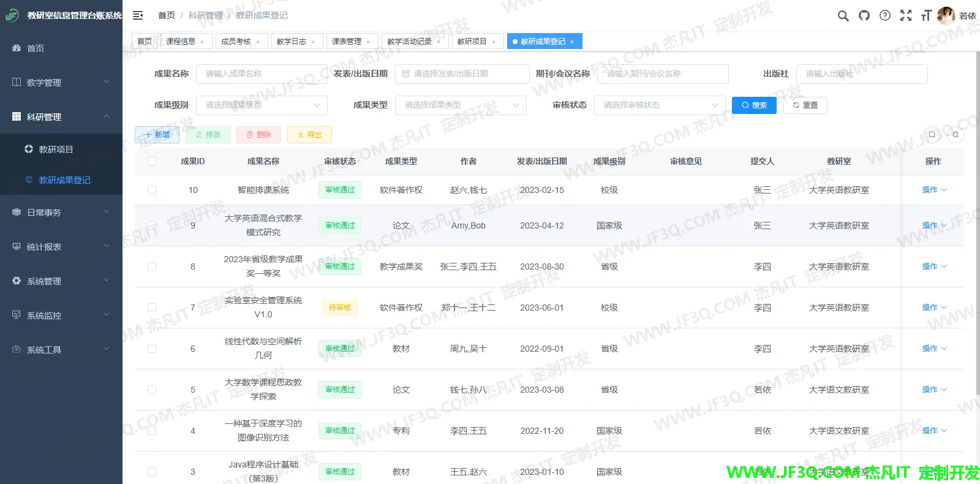
Task: Close the 教学日志 tab
Action: point(313,42)
